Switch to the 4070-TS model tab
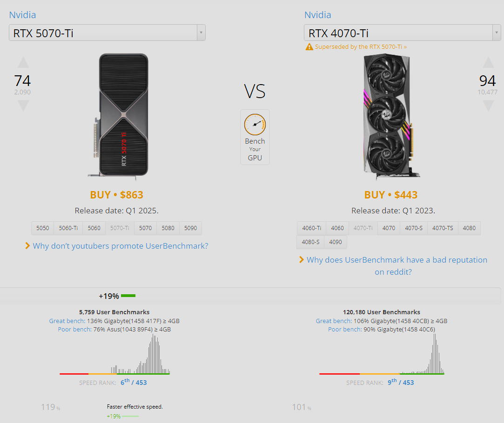Viewport: 504px width, 423px height. (442, 228)
